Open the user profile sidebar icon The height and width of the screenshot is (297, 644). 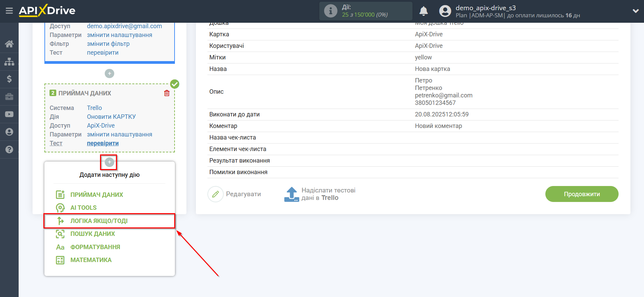(x=9, y=132)
